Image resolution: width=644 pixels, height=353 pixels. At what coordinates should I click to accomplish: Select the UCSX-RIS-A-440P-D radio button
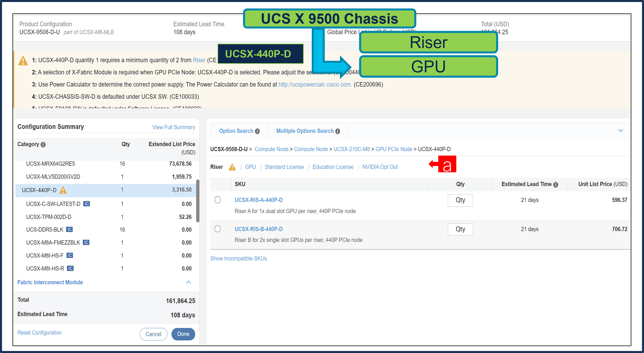pos(217,200)
